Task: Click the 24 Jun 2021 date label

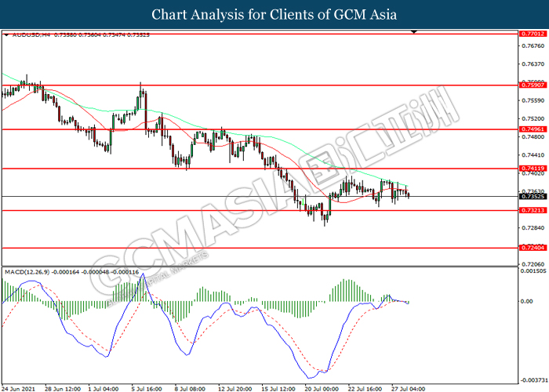Action: [x=18, y=389]
